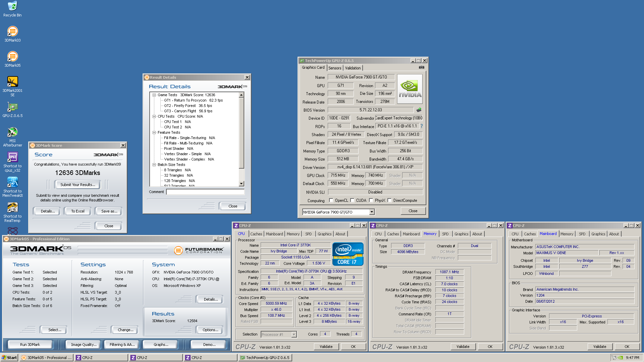Open the Shortcut to RealTemp icon
Image resolution: width=644 pixels, height=362 pixels.
pos(12,212)
